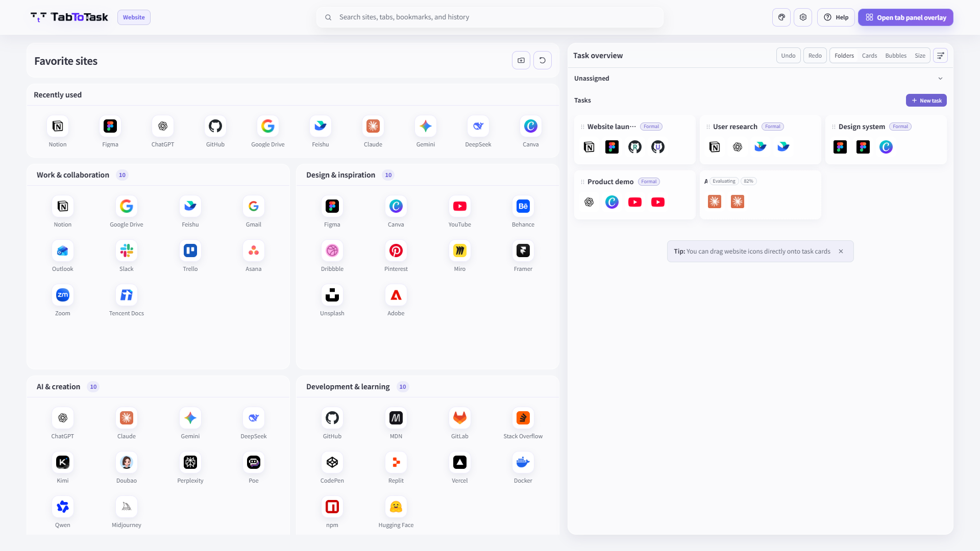This screenshot has height=551, width=980.
Task: Open Gemini in Recently used row
Action: coord(426,126)
